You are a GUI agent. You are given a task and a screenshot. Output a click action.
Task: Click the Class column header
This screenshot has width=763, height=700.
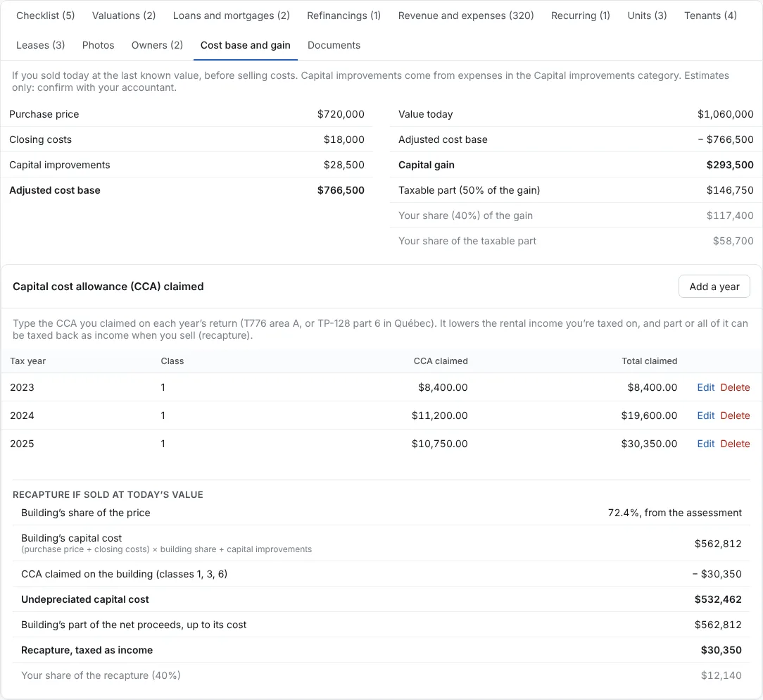click(172, 361)
